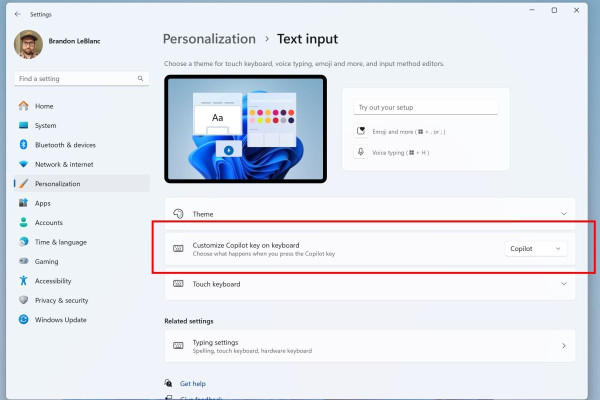Click the Touch keyboard row label

216,284
